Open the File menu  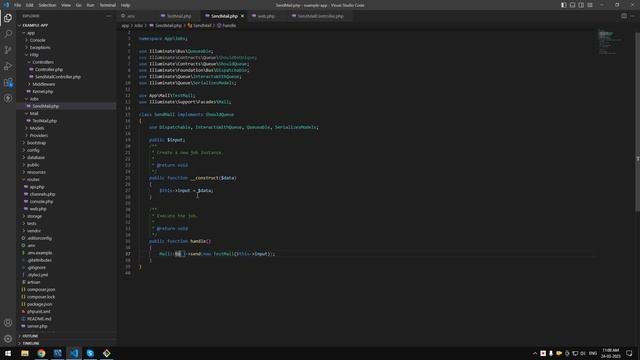[x=18, y=5]
